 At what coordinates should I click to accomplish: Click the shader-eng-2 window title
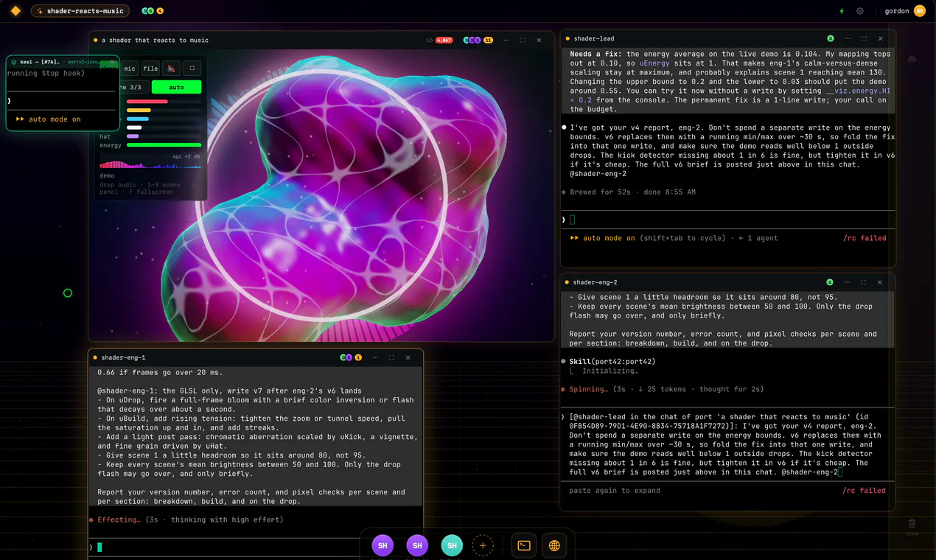click(596, 282)
